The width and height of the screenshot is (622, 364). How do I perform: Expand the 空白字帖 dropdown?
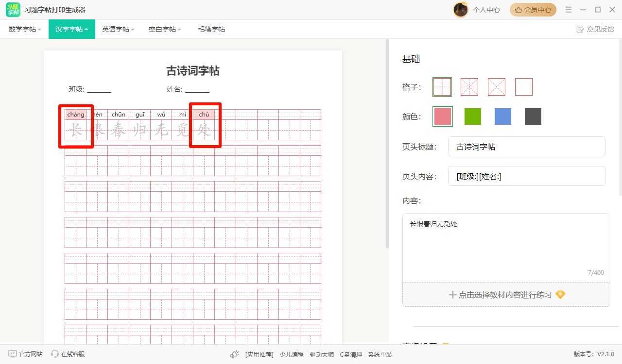(x=165, y=29)
